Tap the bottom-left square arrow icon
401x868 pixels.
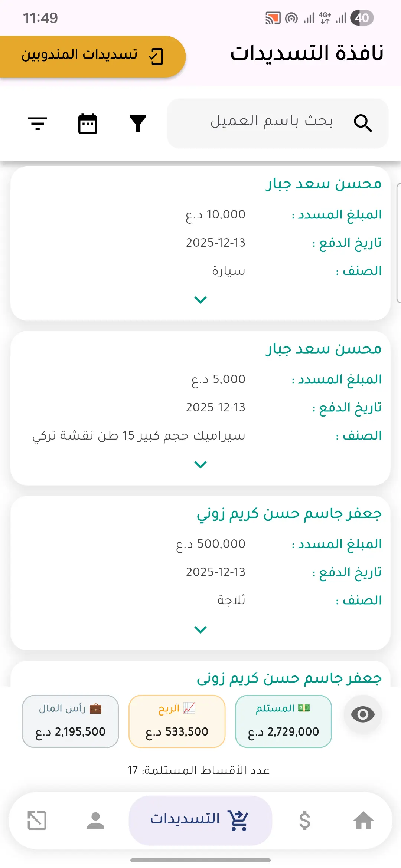[x=37, y=820]
